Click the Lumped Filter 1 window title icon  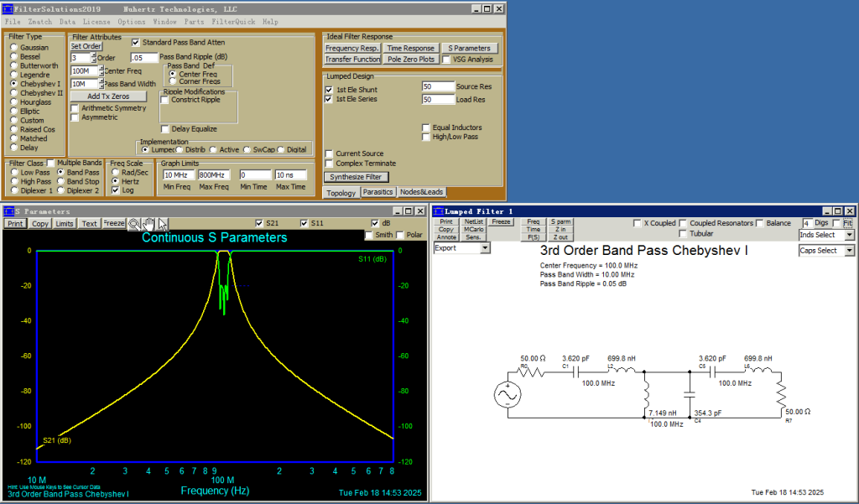click(x=438, y=211)
